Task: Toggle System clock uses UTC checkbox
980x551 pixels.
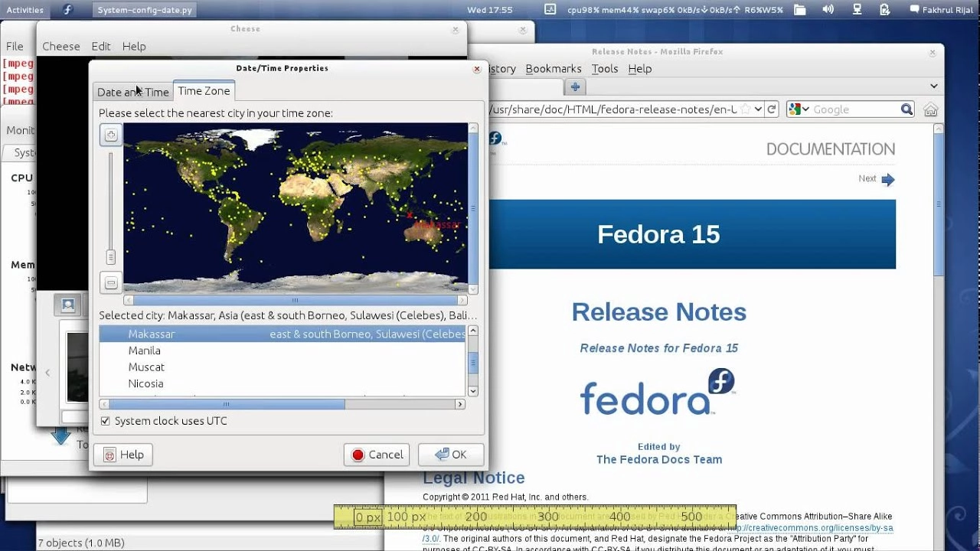Action: pos(106,421)
